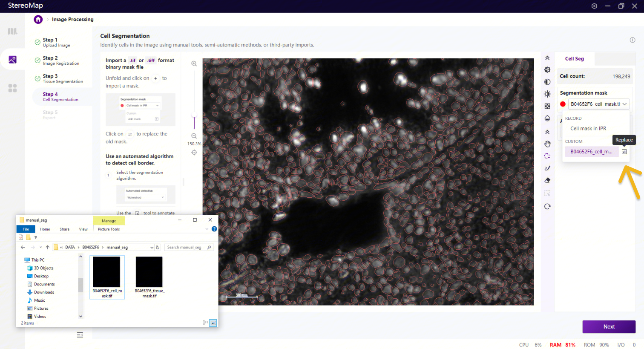Open the View tab in file explorer
This screenshot has width=644, height=349.
click(83, 229)
